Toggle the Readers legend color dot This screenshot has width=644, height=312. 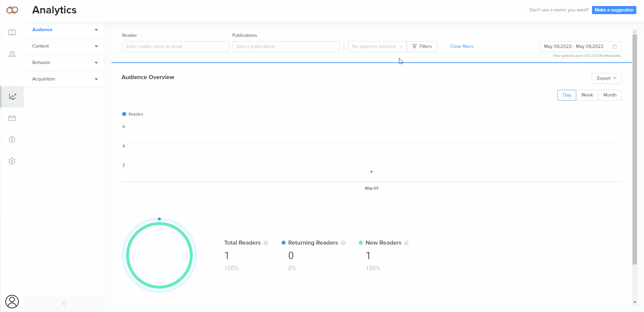pos(124,114)
